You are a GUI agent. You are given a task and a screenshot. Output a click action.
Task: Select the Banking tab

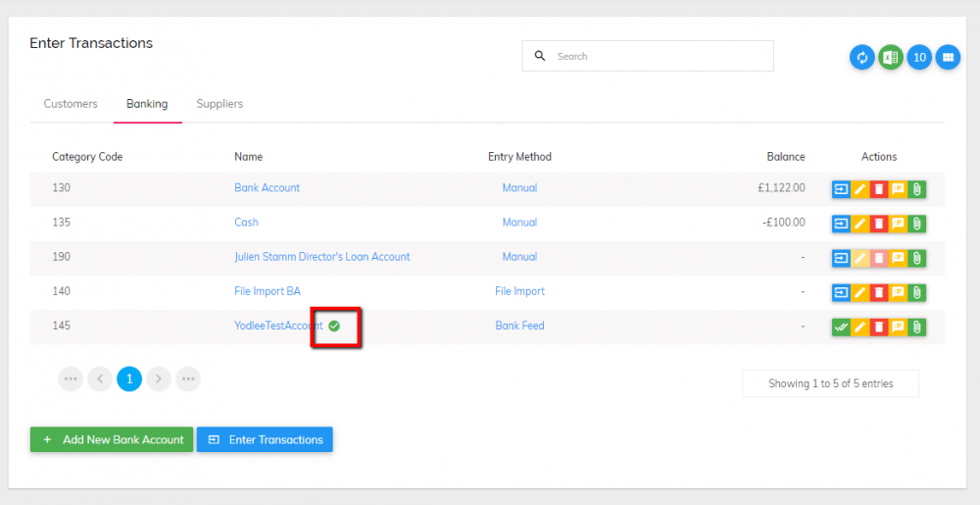pyautogui.click(x=148, y=104)
